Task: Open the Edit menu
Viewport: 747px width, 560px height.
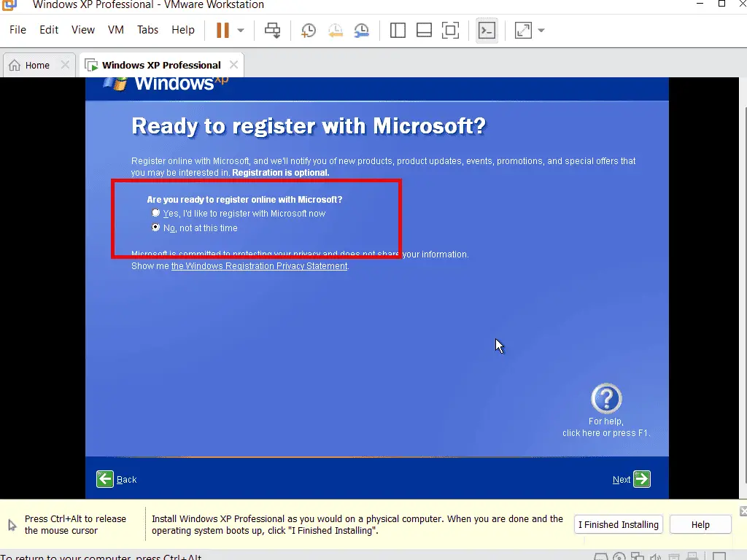Action: tap(49, 29)
